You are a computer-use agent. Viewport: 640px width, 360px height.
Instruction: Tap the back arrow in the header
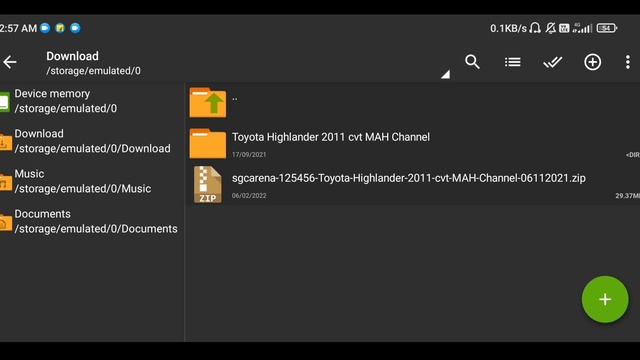[10, 62]
